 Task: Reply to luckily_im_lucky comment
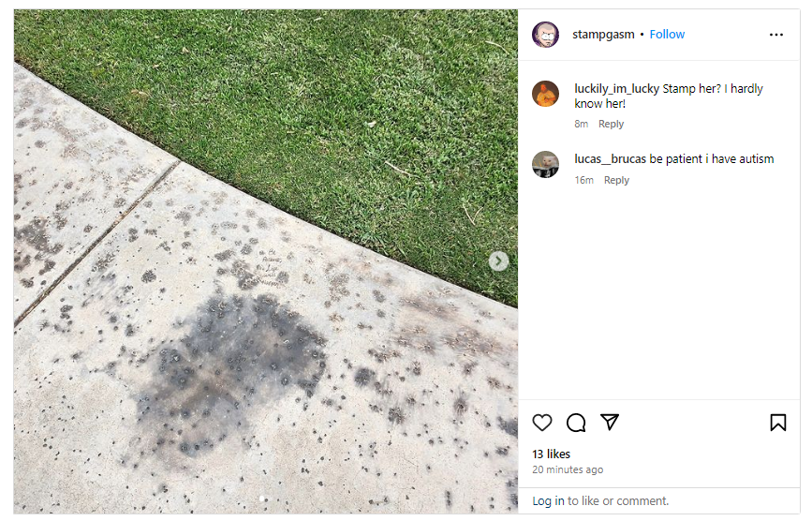611,124
